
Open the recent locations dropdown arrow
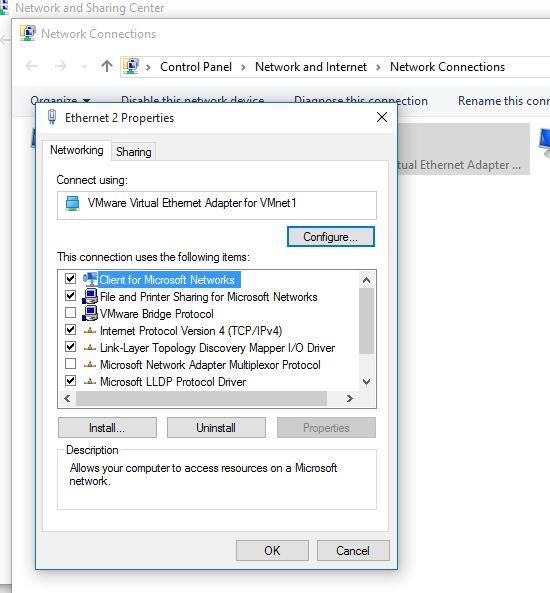pos(84,67)
